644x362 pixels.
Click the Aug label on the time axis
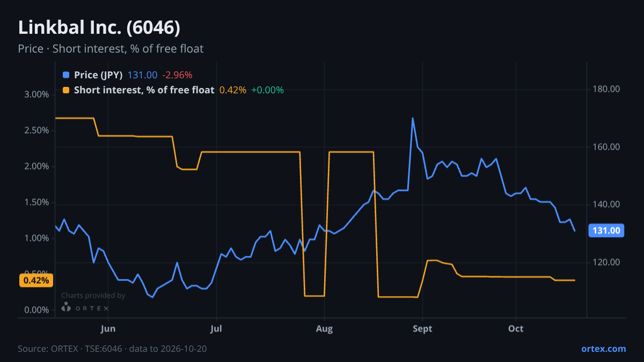pos(324,328)
